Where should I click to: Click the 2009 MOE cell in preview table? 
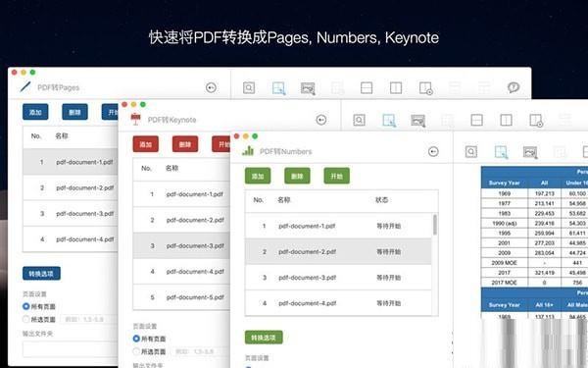[x=505, y=262]
